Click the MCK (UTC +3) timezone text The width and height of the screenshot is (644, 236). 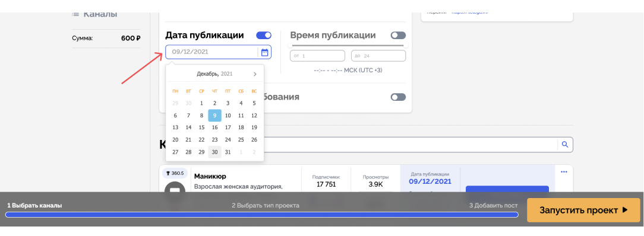tap(363, 71)
